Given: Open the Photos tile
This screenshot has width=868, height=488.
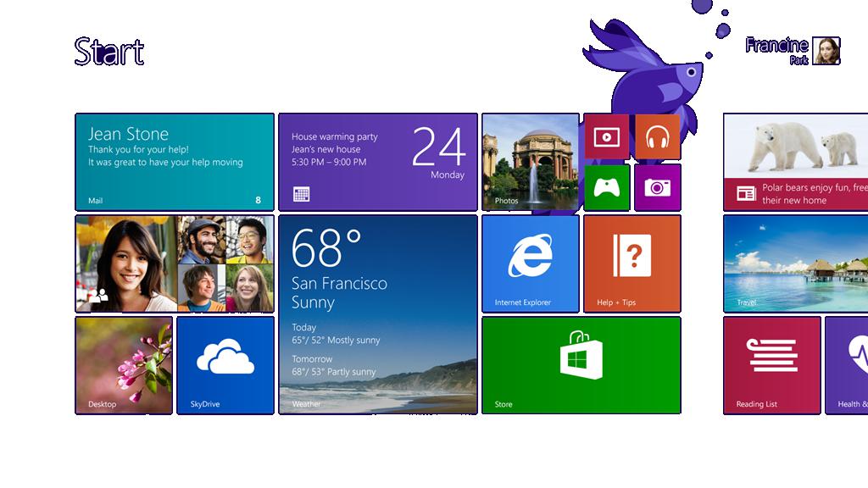Looking at the screenshot, I should (531, 162).
